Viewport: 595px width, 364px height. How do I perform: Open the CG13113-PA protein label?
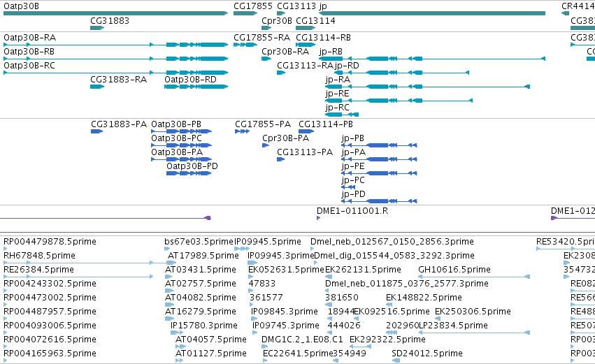(305, 152)
